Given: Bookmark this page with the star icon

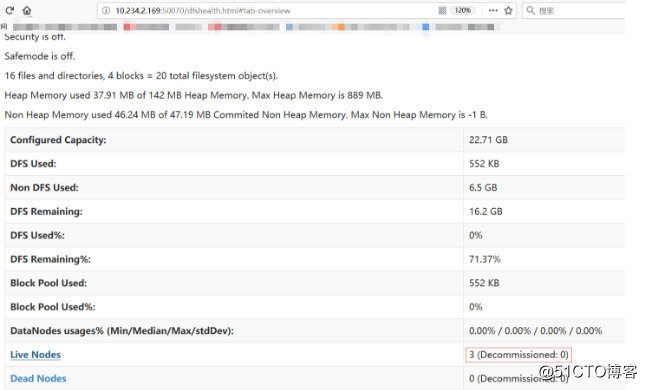Looking at the screenshot, I should (x=508, y=11).
